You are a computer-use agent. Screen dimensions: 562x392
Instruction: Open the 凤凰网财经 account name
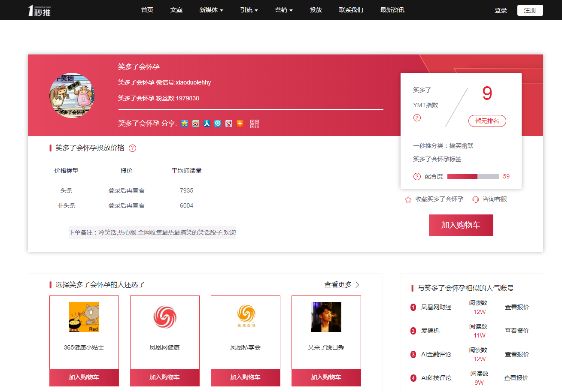436,307
